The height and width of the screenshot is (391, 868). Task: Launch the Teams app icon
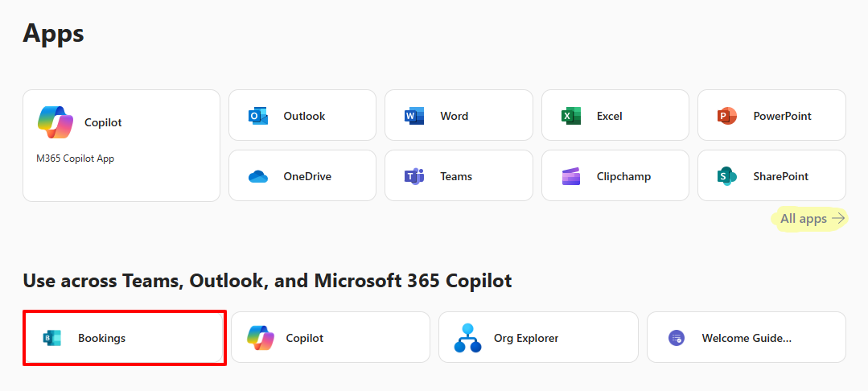tap(414, 176)
